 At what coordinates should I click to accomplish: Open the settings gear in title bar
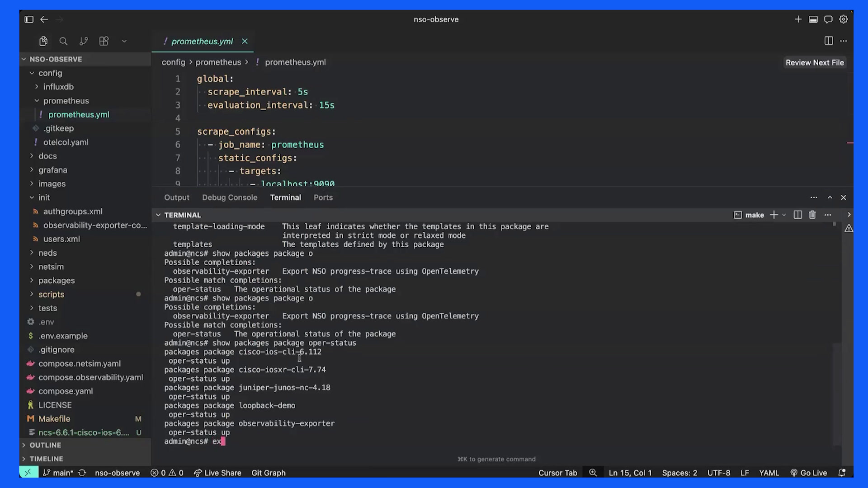(844, 19)
